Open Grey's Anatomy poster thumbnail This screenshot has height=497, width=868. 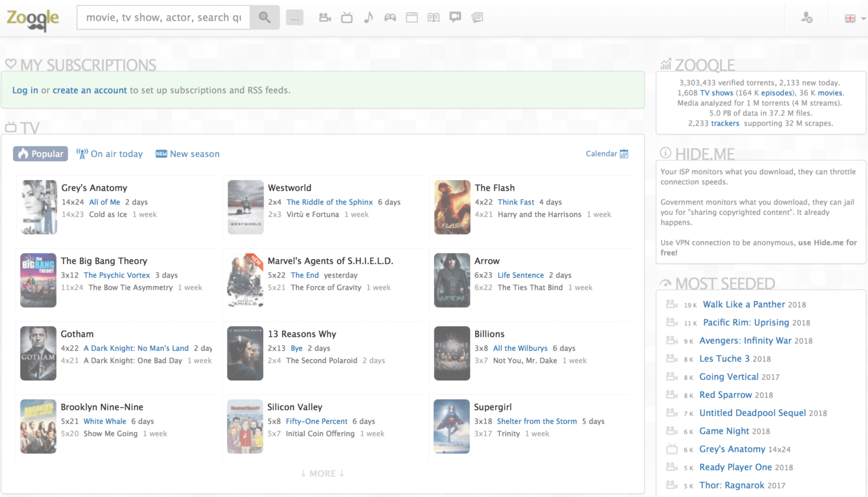39,207
